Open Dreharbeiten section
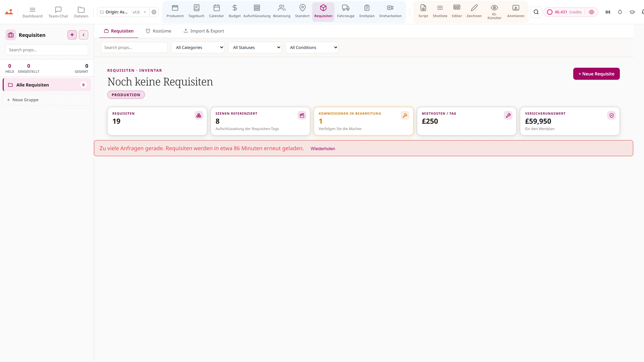 (390, 12)
